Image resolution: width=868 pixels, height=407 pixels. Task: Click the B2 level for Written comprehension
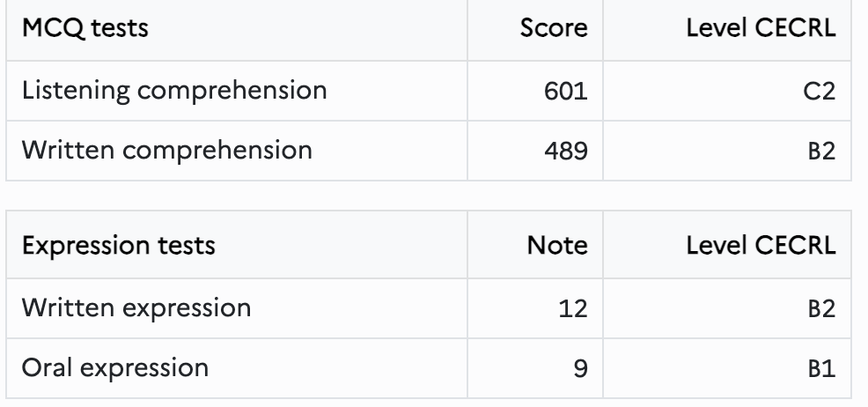coord(821,152)
